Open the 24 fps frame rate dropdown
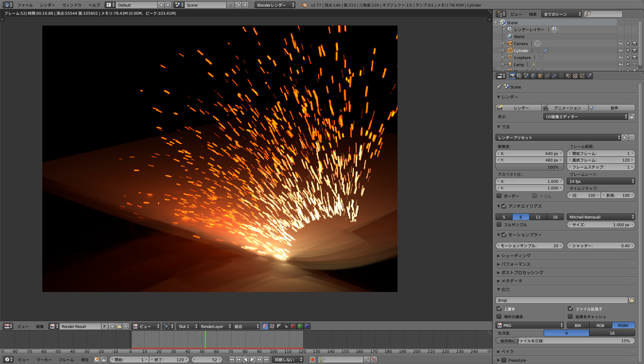This screenshot has height=364, width=644. coord(601,181)
